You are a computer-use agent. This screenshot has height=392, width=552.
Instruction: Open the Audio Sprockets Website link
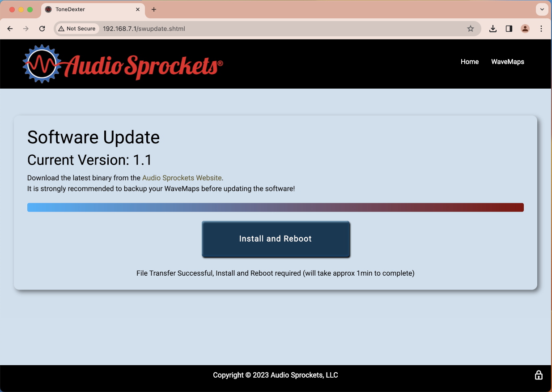pyautogui.click(x=182, y=178)
